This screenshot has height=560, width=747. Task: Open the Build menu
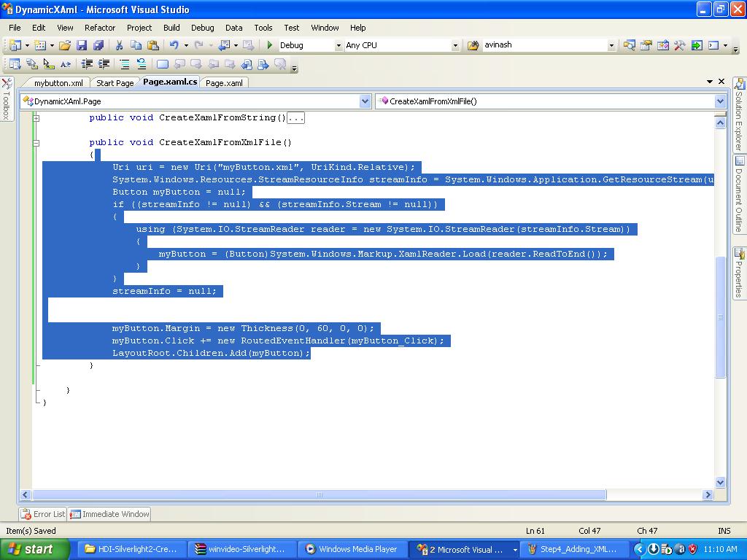point(171,28)
